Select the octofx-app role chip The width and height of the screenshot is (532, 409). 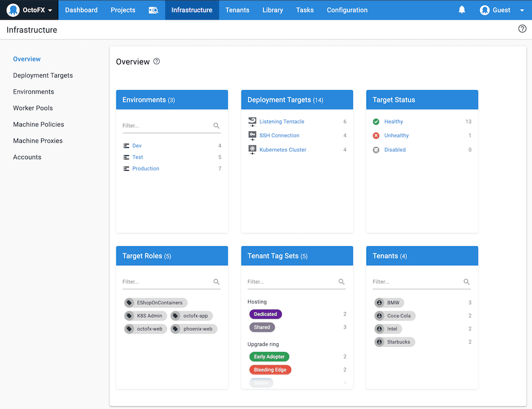pos(195,316)
